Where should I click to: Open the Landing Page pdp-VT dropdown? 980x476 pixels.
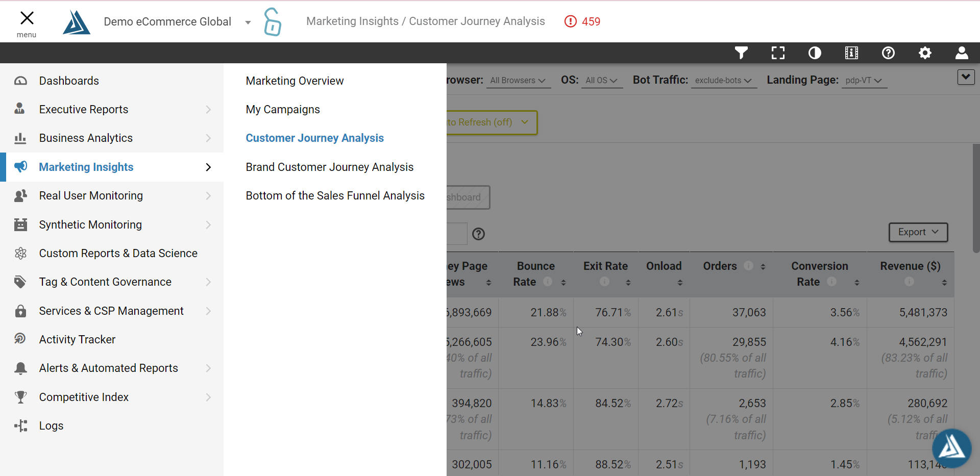point(864,80)
